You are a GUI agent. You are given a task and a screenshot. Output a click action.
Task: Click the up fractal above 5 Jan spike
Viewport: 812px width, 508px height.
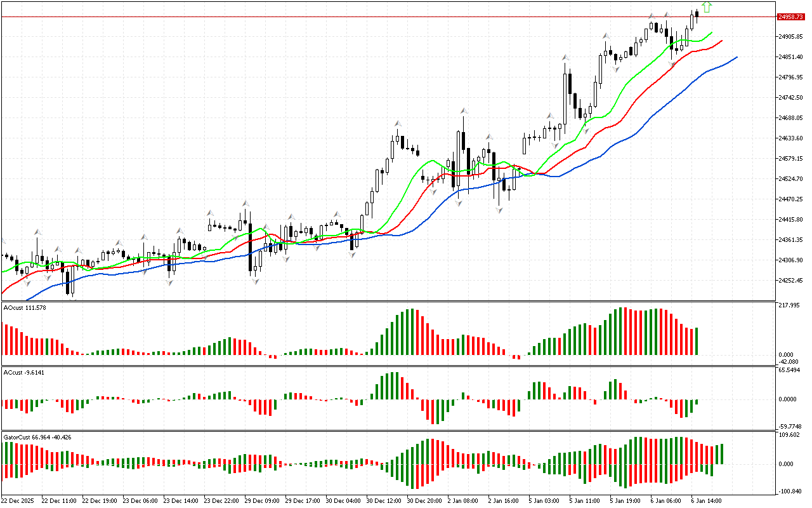pyautogui.click(x=564, y=58)
